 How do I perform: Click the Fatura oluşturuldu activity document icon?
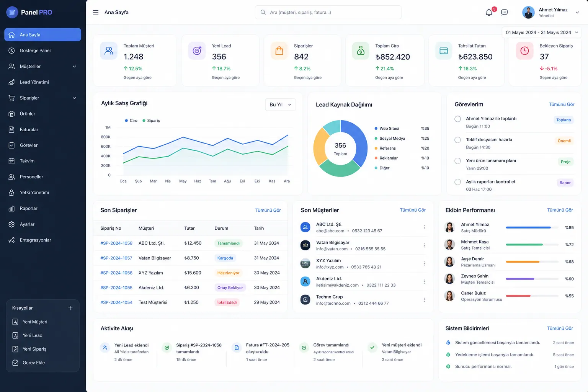(237, 348)
